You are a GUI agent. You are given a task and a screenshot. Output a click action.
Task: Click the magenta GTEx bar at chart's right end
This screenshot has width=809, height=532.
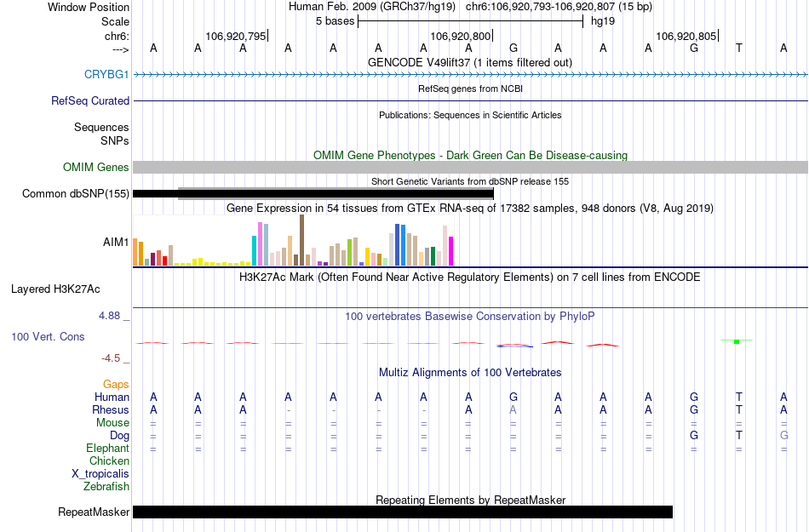click(x=451, y=252)
